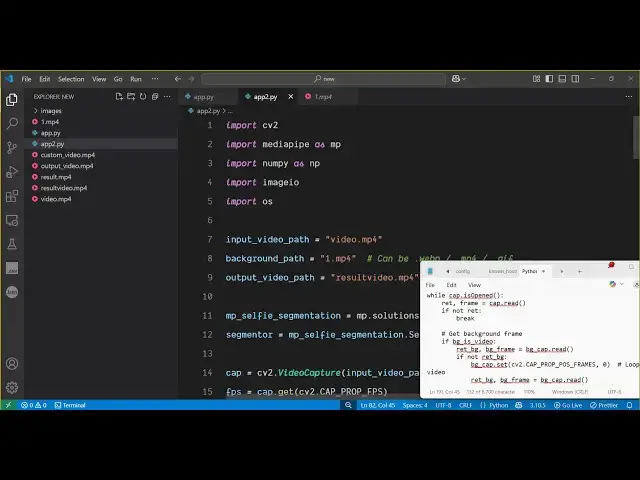
Task: Open the Source Control view
Action: [12, 147]
